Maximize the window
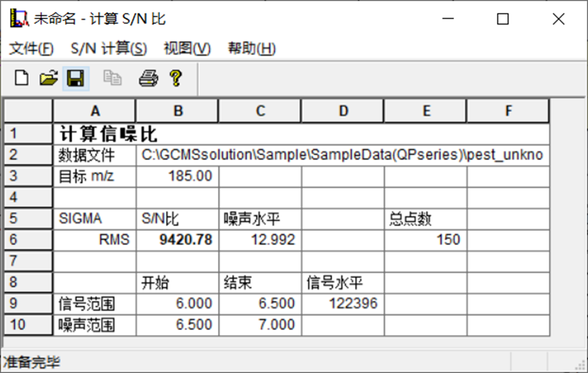This screenshot has width=588, height=373. (503, 19)
